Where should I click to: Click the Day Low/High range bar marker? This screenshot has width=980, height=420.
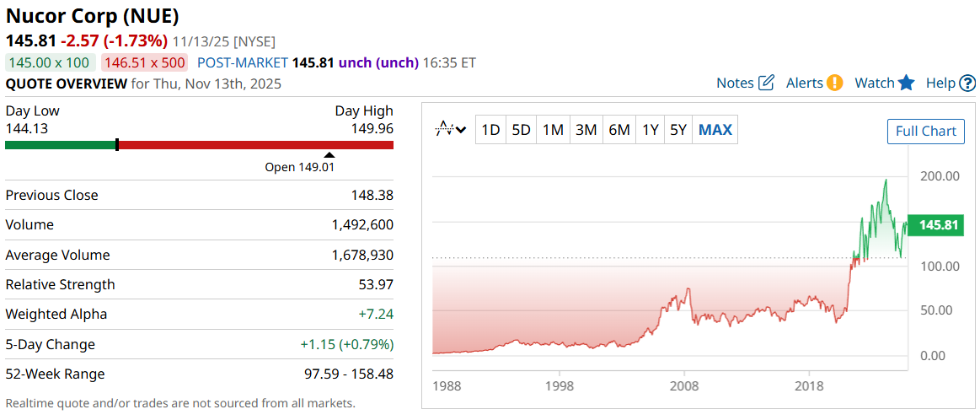117,144
